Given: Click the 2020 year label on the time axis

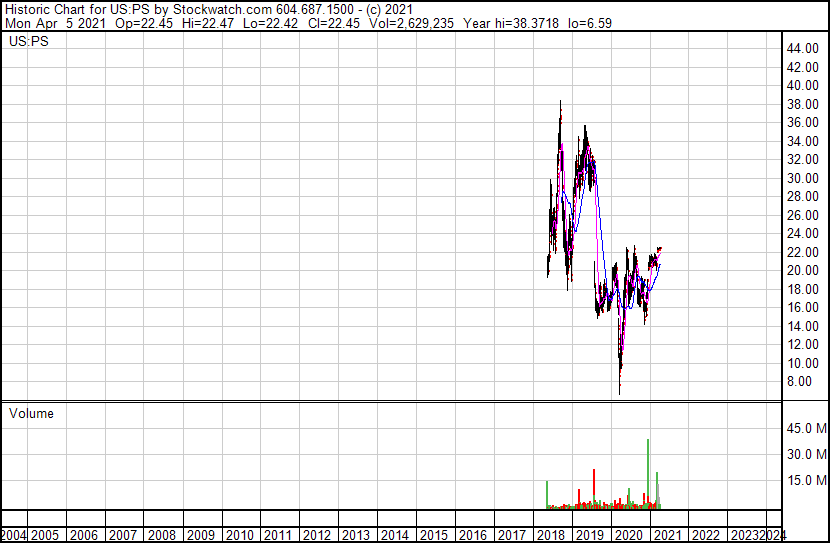Looking at the screenshot, I should pyautogui.click(x=628, y=535).
